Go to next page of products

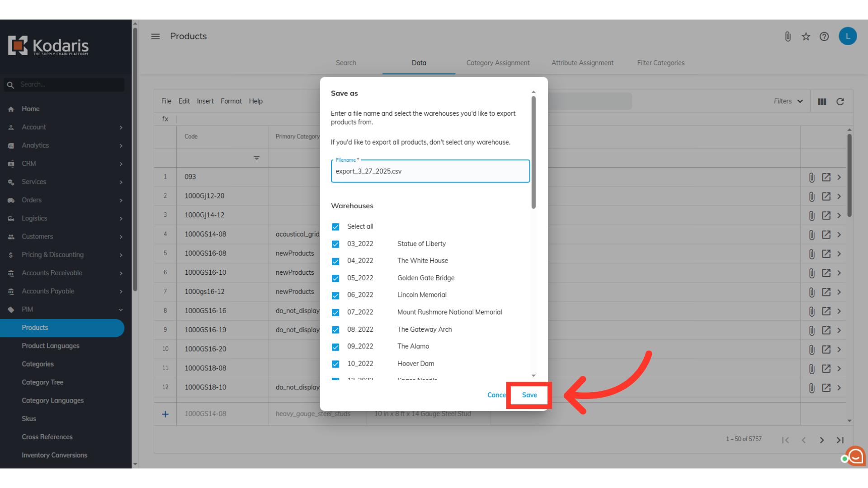821,440
